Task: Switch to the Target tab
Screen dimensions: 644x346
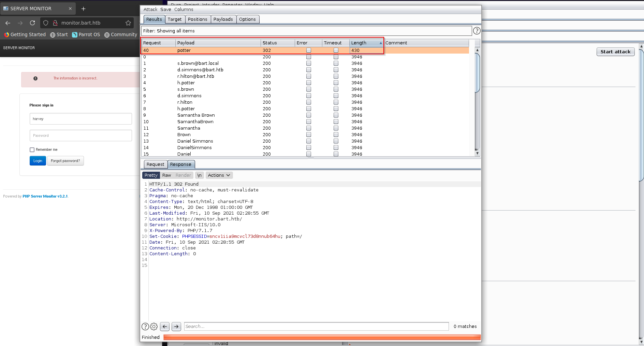Action: [x=175, y=19]
